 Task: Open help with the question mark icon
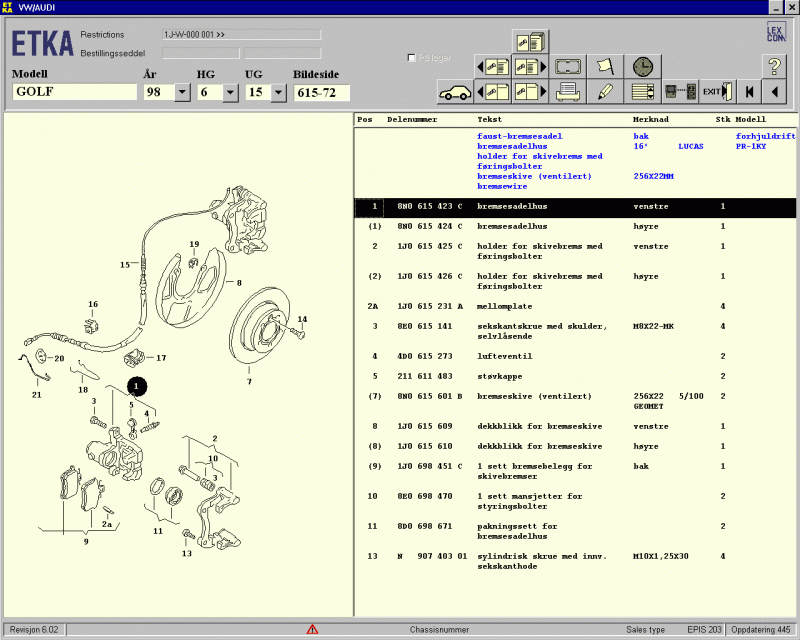[774, 67]
